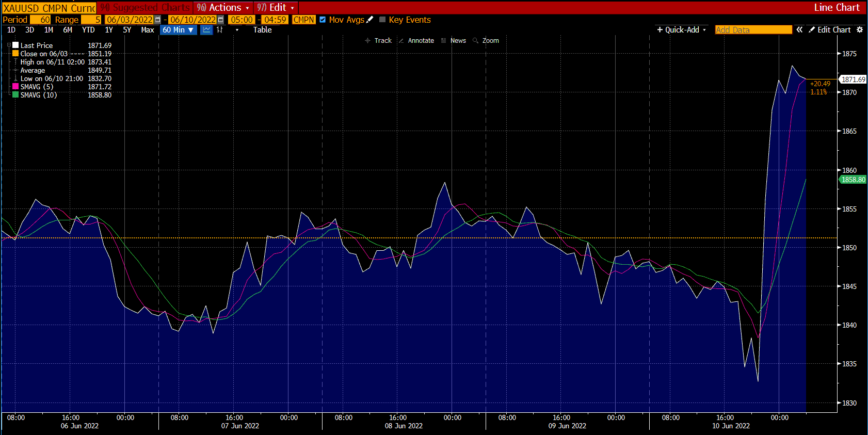Edit moving averages with pencil icon

[369, 20]
